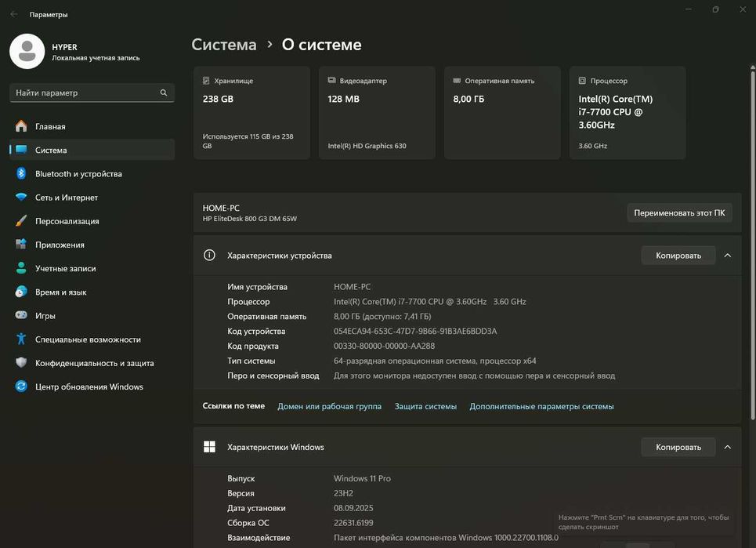Click the Специальные возможности accessibility icon

(21, 339)
